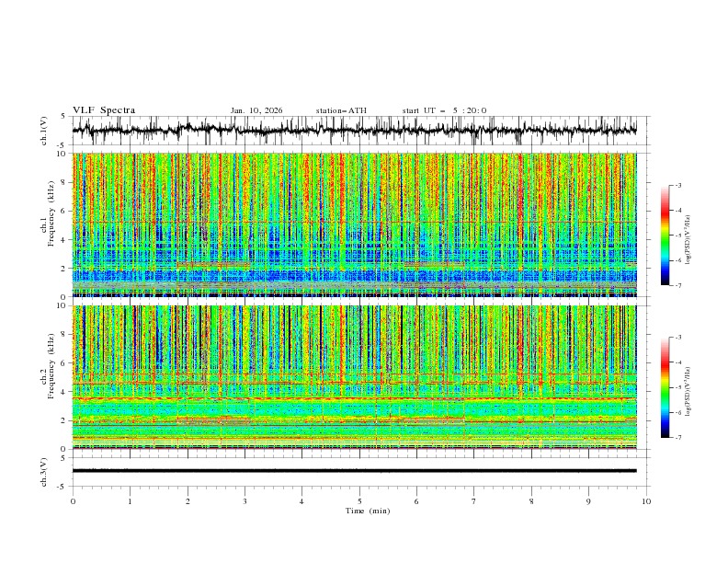
Task: Click the "ch.3(V)" axis label
Action: tap(44, 472)
